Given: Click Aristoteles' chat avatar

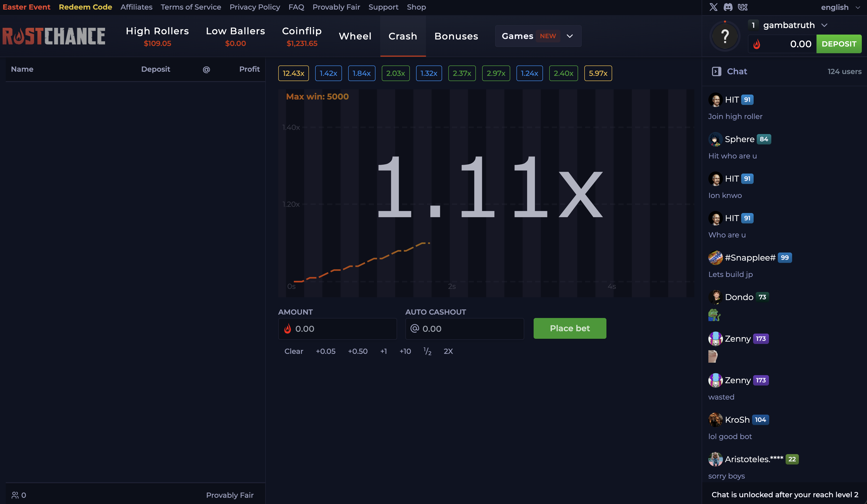Looking at the screenshot, I should (715, 459).
